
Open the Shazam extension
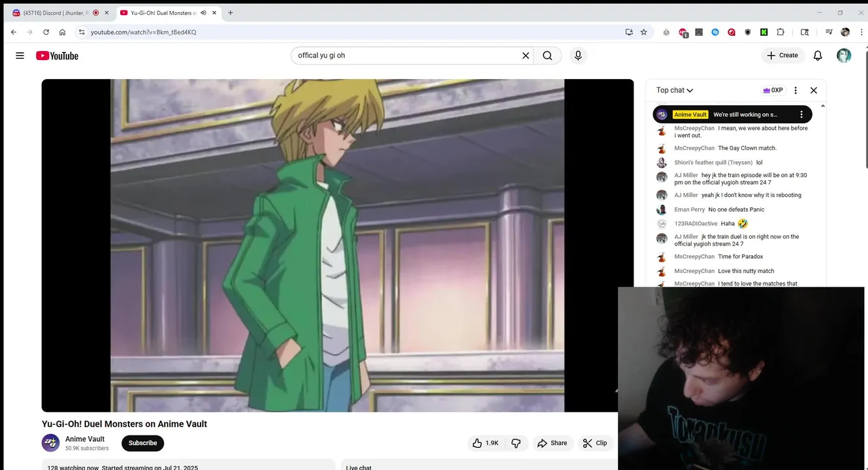pos(715,32)
